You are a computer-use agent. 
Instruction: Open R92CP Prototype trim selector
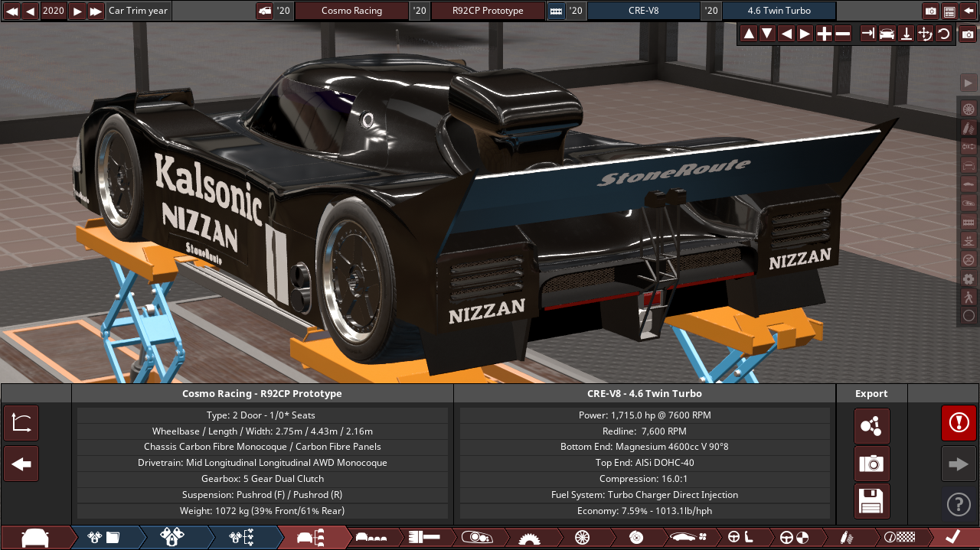(488, 11)
